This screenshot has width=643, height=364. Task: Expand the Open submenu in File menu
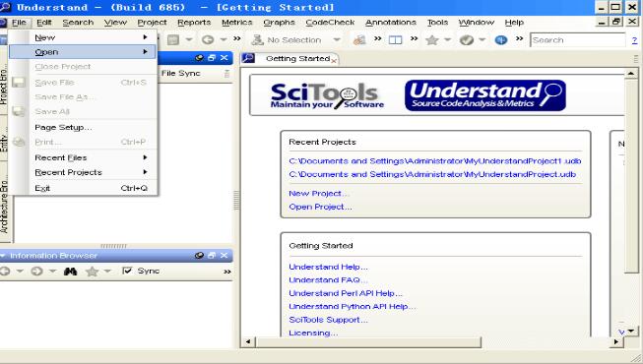[83, 52]
